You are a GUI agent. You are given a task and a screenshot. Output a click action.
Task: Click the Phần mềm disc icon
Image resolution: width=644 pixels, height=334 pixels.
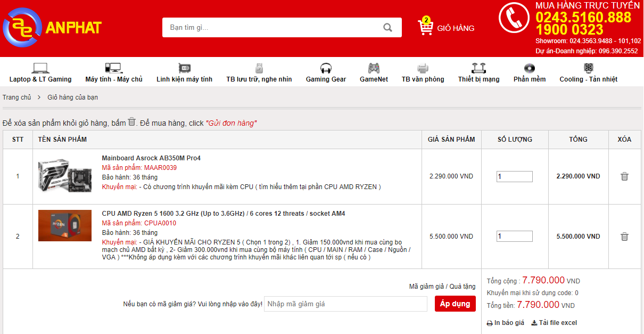click(530, 68)
